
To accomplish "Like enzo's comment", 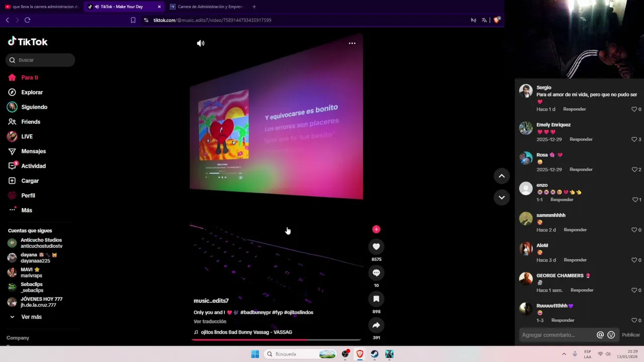I will pyautogui.click(x=636, y=200).
